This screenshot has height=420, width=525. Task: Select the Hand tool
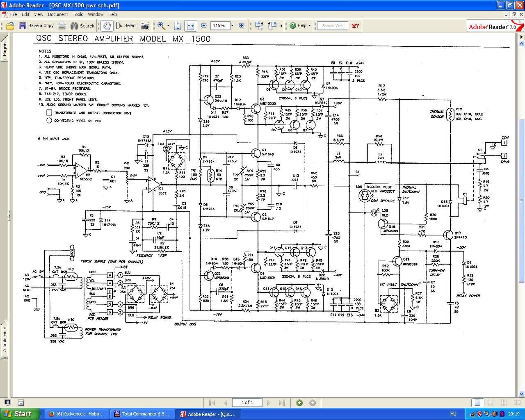107,25
